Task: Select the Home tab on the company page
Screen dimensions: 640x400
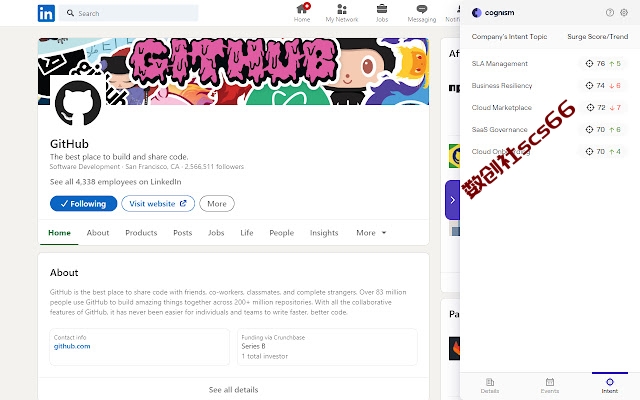Action: click(59, 233)
